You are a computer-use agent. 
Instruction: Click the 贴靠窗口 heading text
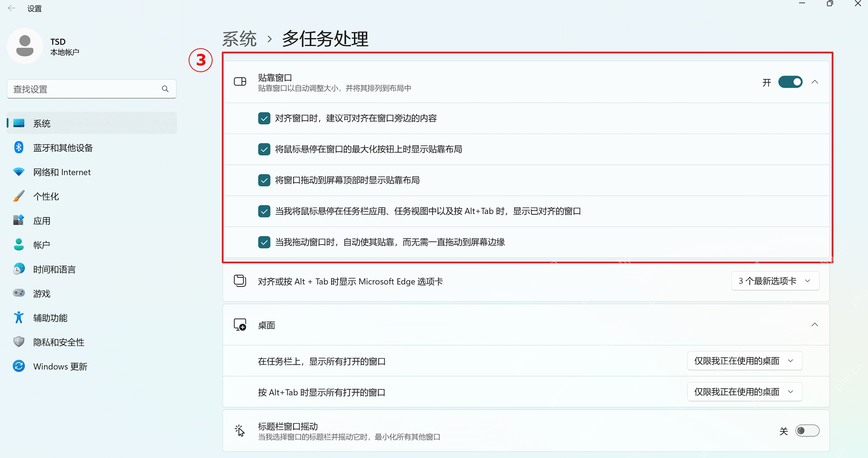point(275,77)
